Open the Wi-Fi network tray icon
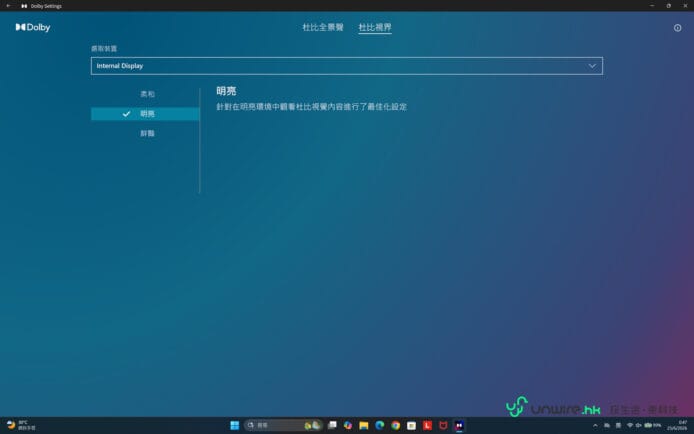Viewport: 694px width, 434px height. [x=629, y=425]
